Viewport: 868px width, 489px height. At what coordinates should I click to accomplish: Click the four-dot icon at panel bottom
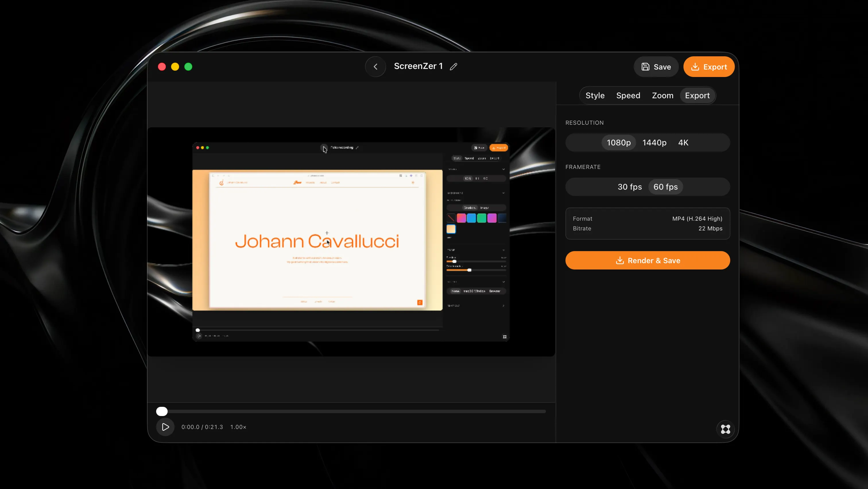[725, 429]
